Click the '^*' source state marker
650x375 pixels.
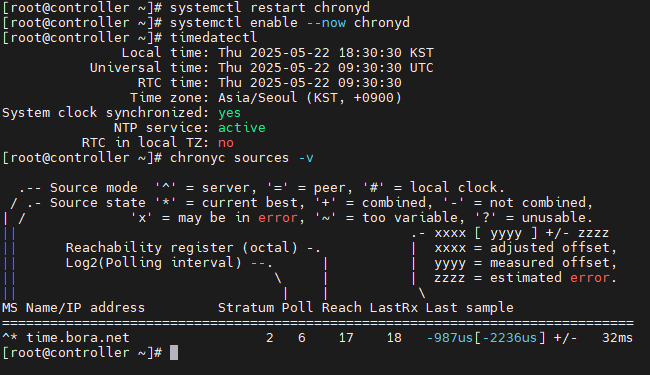tap(10, 338)
